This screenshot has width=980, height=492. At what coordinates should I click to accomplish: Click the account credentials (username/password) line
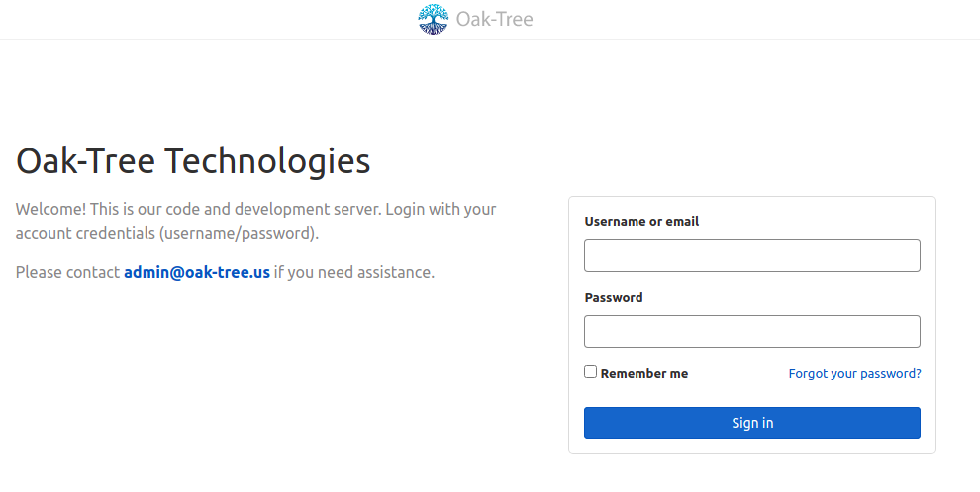coord(167,234)
